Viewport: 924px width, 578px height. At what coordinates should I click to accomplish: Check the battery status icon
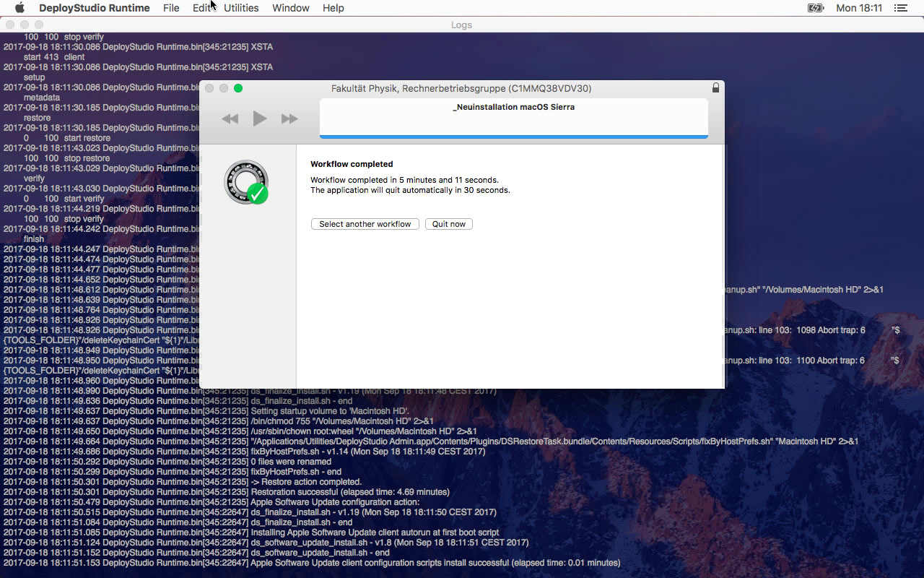coord(815,8)
